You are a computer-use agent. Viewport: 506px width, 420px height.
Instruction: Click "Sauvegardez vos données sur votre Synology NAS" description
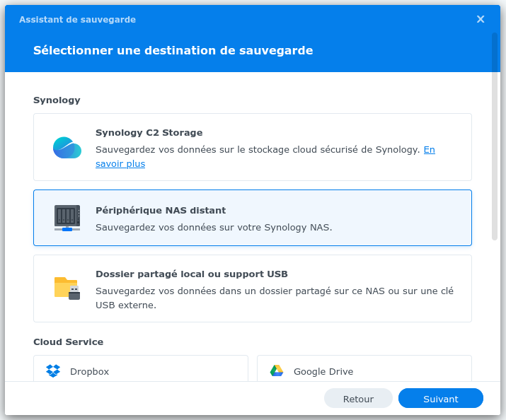(x=214, y=227)
